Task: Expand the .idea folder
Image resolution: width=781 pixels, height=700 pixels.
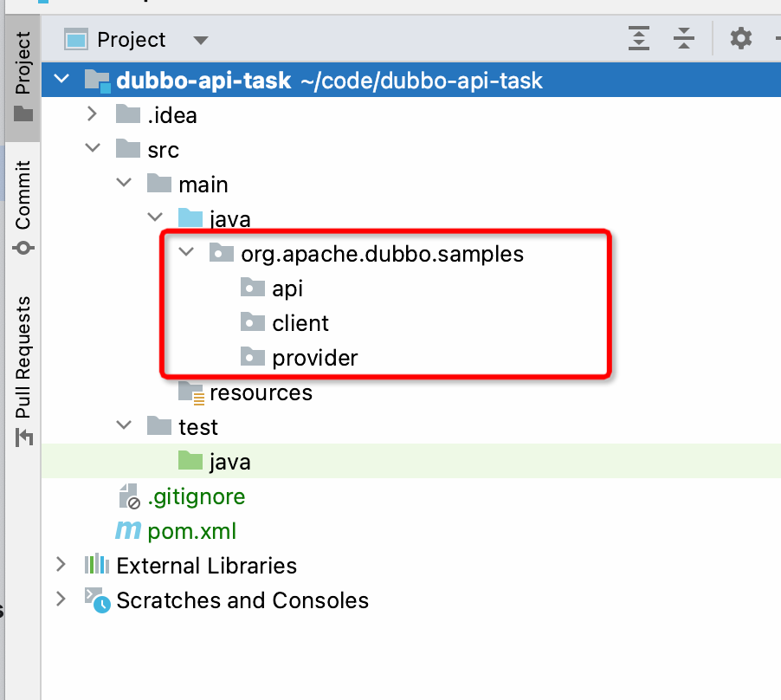Action: pyautogui.click(x=93, y=115)
